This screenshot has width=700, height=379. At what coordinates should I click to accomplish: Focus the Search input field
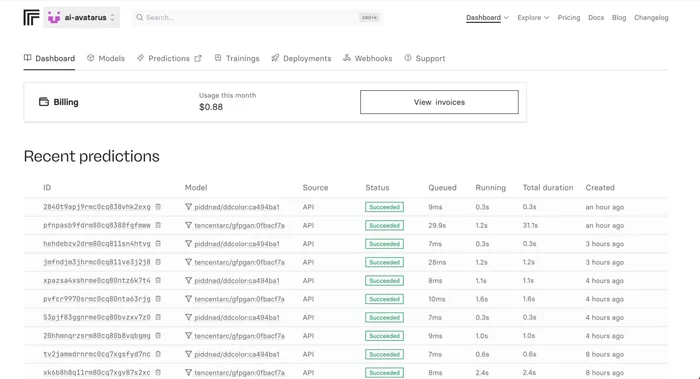pos(258,17)
